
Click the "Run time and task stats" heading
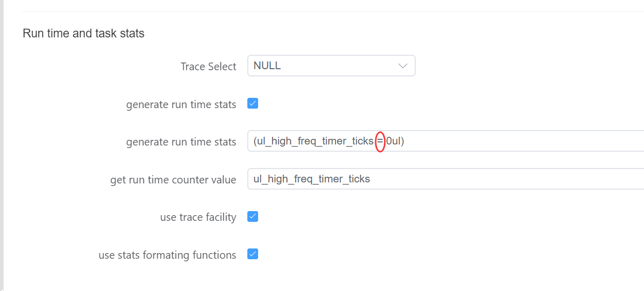[84, 34]
